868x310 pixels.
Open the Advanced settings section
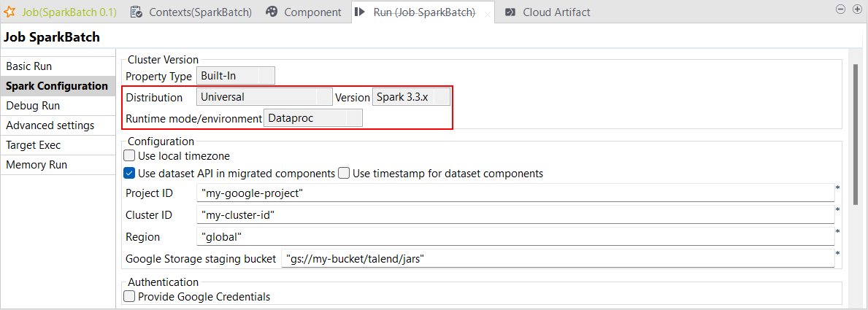point(50,125)
